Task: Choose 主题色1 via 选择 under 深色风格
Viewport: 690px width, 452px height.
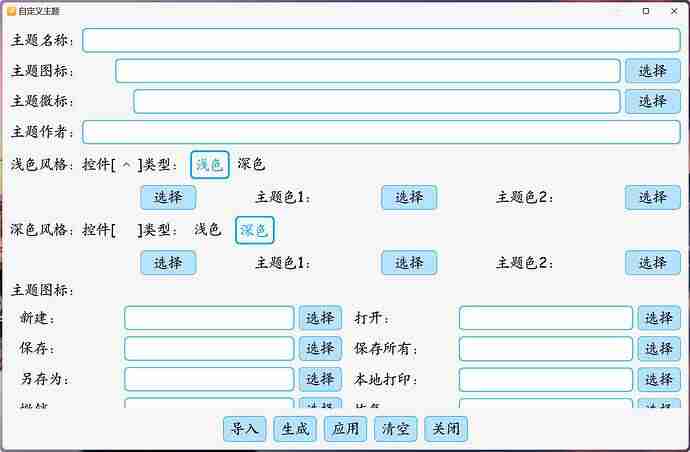Action: [409, 263]
